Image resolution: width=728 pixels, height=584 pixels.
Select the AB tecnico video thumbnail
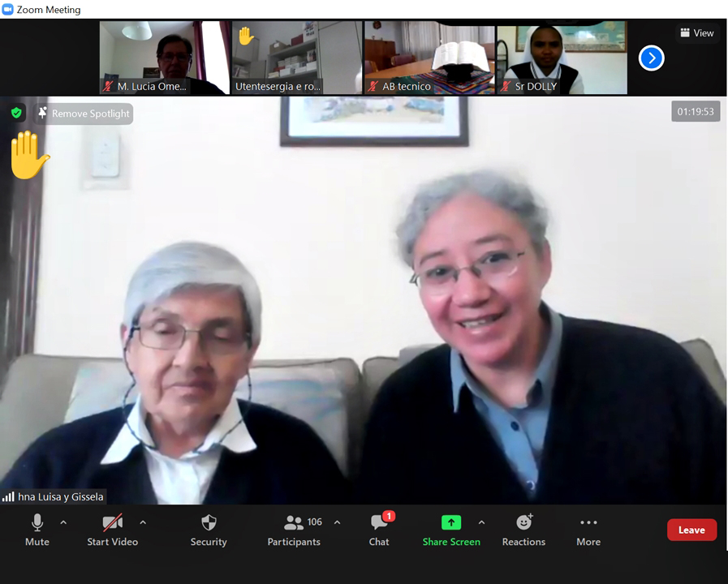coord(429,58)
